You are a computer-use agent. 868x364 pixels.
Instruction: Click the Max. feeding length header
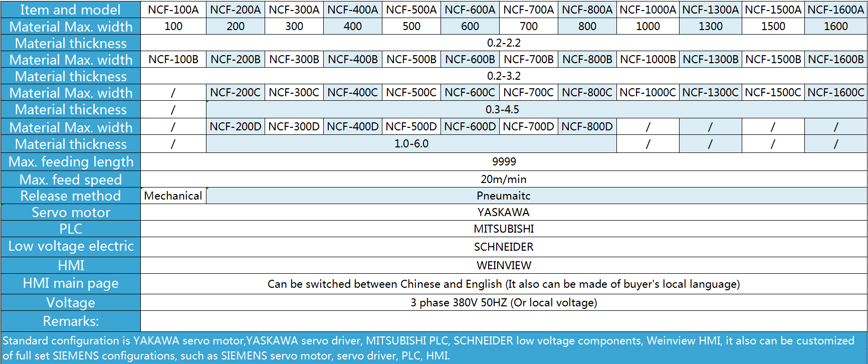pyautogui.click(x=71, y=161)
